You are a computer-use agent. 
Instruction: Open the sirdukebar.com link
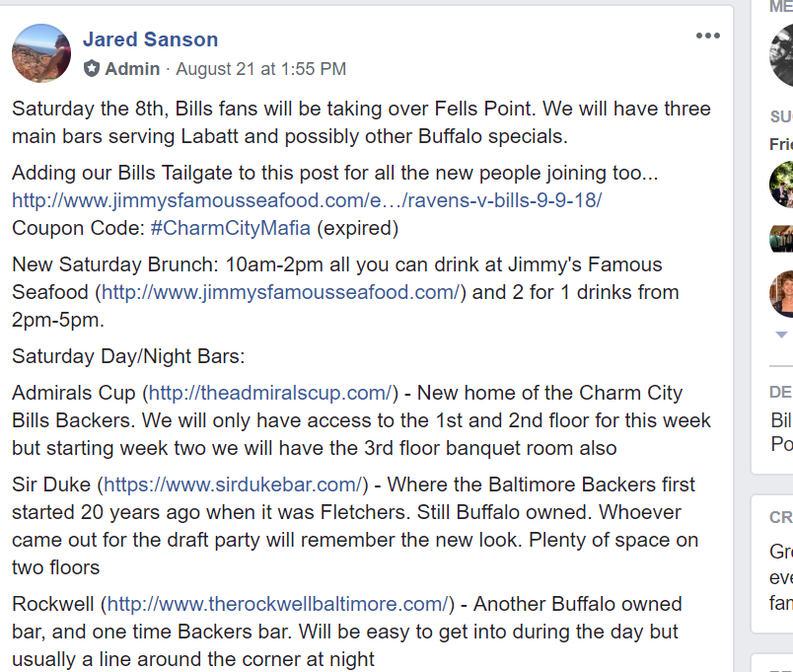233,485
